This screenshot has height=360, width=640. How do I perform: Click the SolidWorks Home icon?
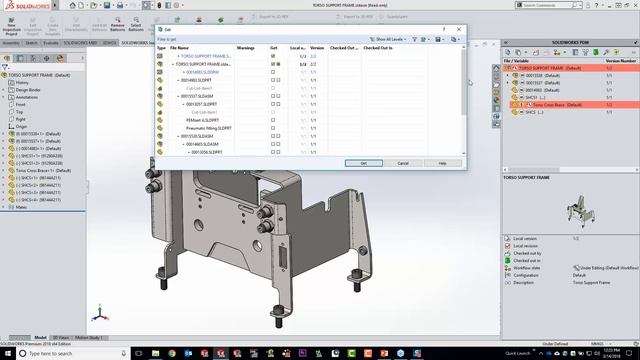coord(72,5)
